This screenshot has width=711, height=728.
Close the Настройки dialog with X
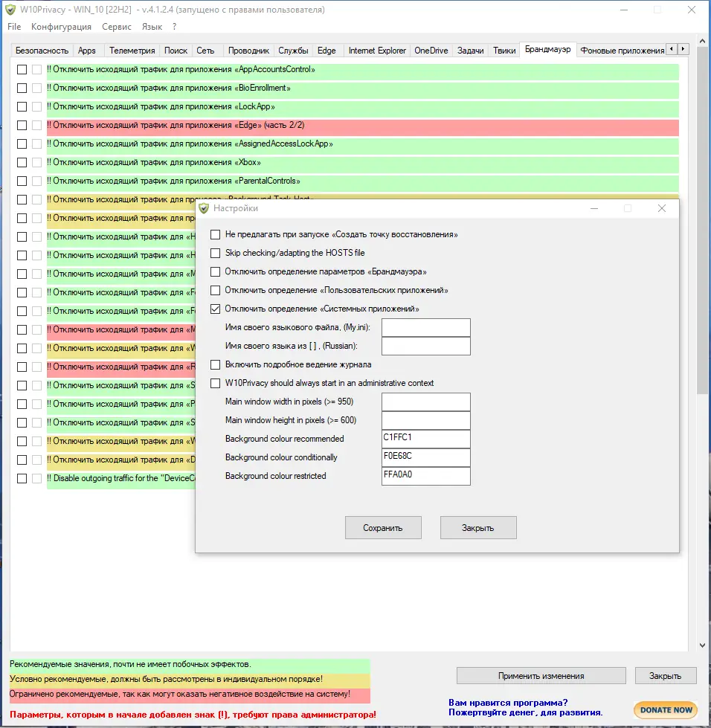point(662,208)
